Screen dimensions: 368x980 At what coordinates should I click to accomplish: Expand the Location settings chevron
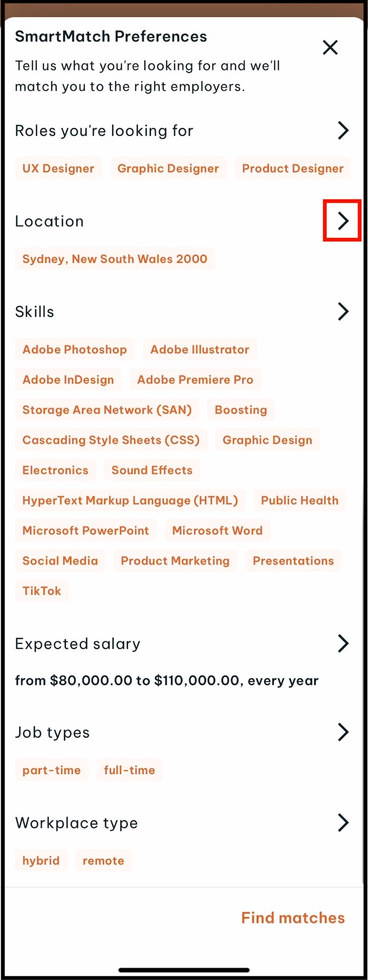click(343, 221)
